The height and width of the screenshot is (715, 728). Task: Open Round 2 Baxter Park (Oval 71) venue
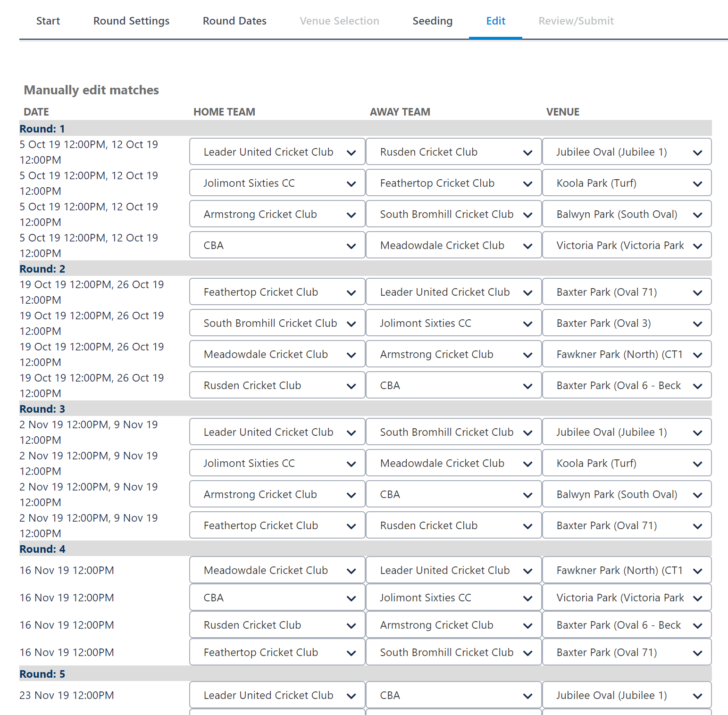click(x=627, y=291)
